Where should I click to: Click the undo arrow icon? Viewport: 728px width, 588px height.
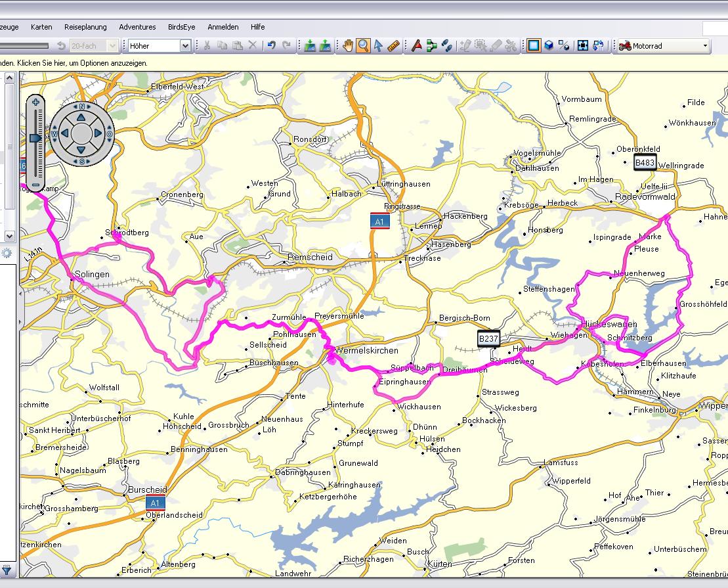click(271, 45)
